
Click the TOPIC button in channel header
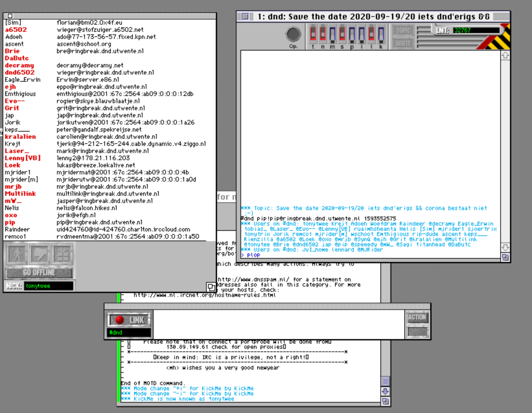click(x=403, y=31)
